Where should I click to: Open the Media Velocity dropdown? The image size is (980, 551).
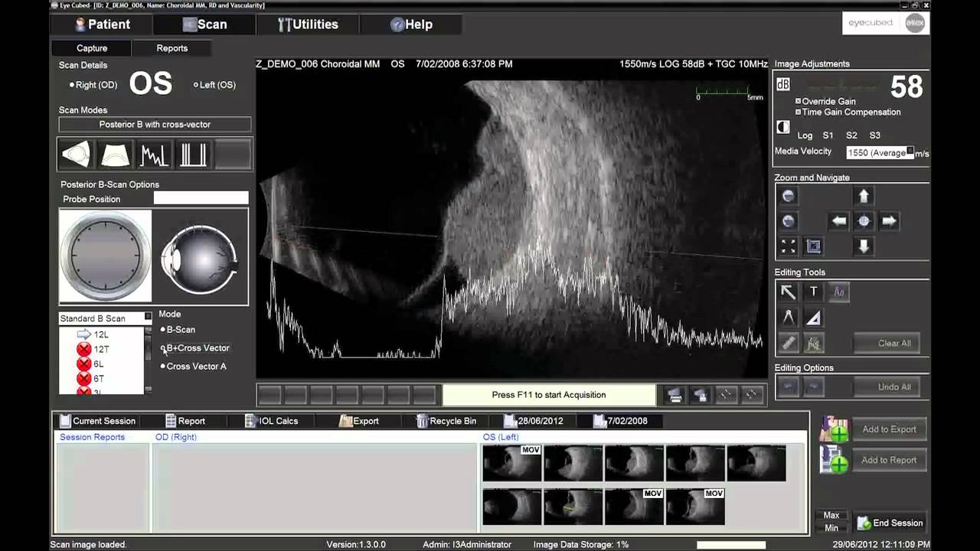click(x=880, y=152)
